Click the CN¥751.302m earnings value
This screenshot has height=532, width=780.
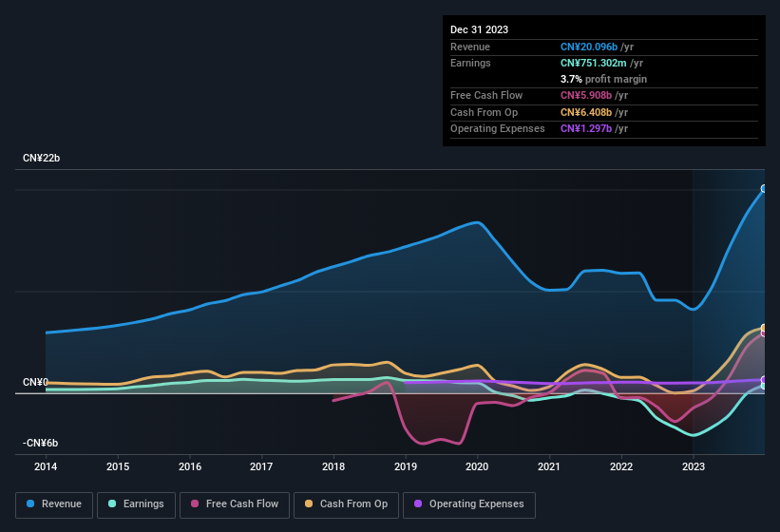594,63
